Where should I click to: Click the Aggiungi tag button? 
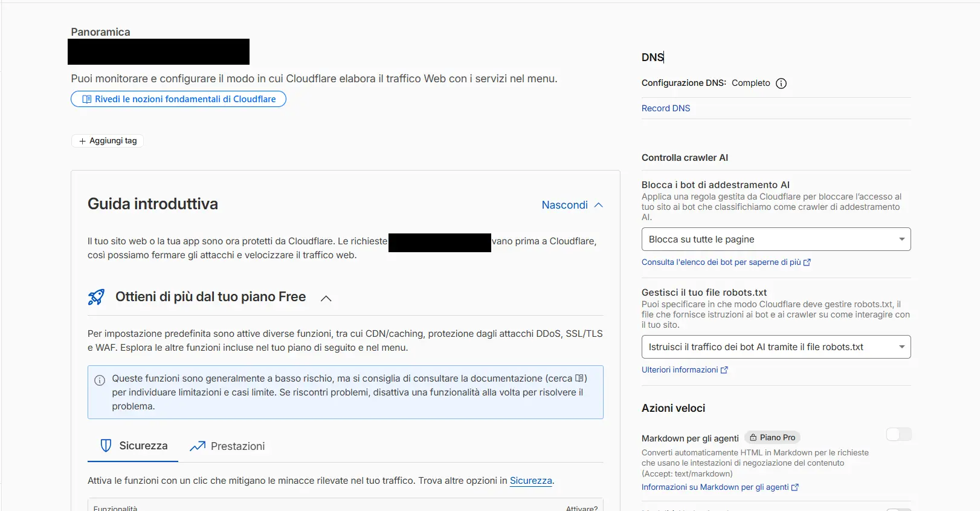point(108,141)
